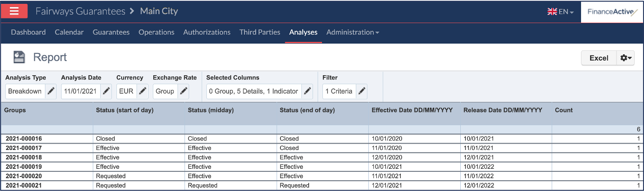The height and width of the screenshot is (191, 644).
Task: Click the Report chart icon
Action: coord(19,57)
